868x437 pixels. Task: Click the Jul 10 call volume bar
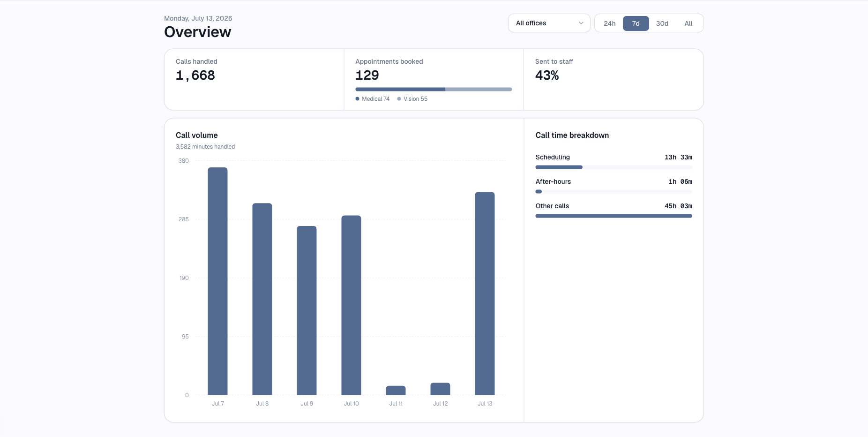click(351, 305)
